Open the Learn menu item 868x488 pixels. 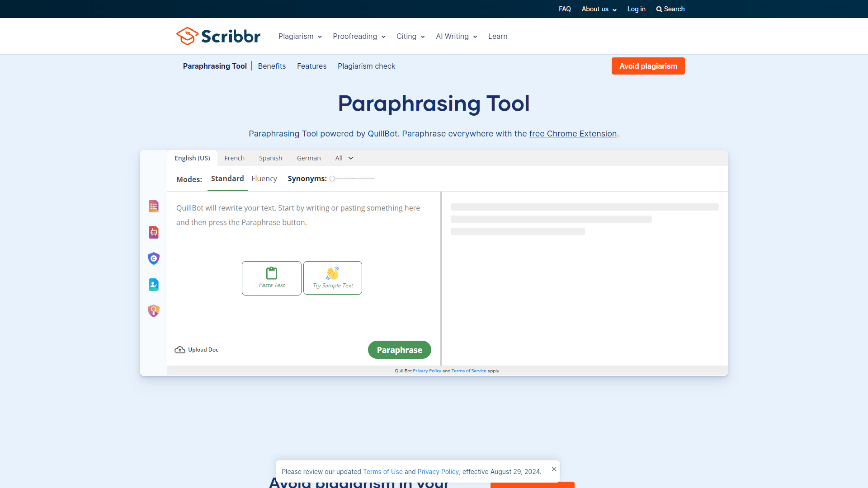click(497, 36)
